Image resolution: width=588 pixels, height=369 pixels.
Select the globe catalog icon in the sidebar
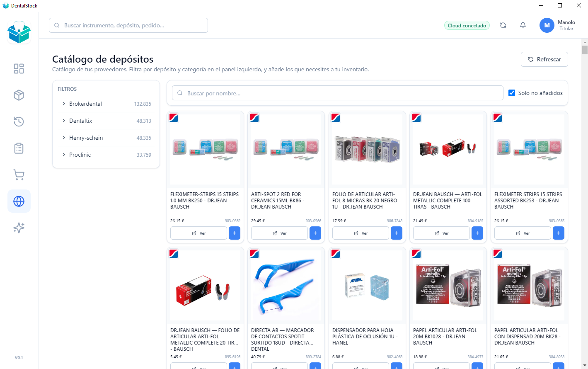pyautogui.click(x=19, y=201)
